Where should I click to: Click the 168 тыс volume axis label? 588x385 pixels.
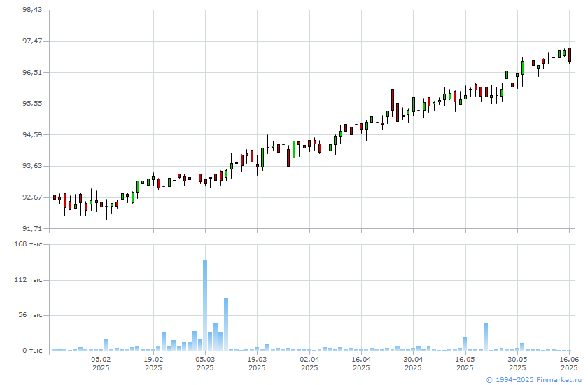pyautogui.click(x=28, y=244)
